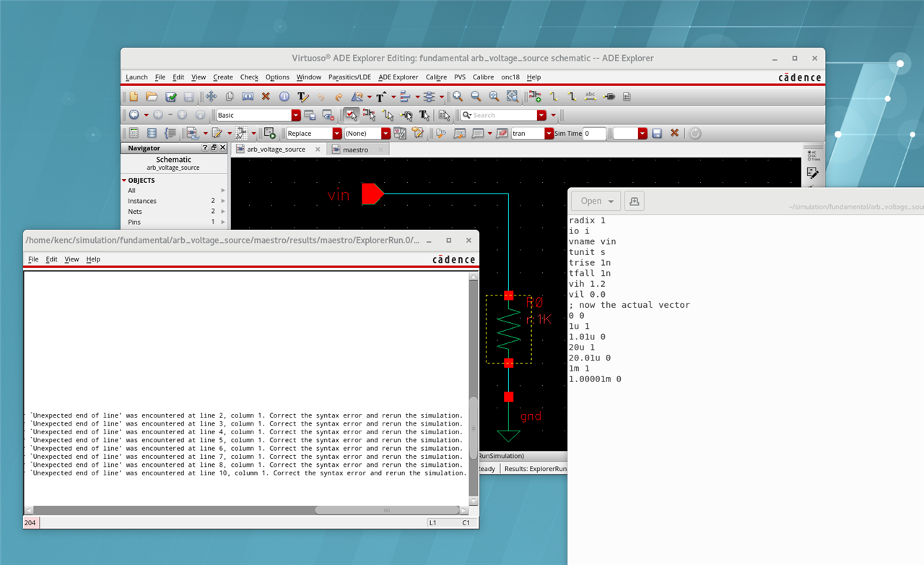This screenshot has height=565, width=924.
Task: Click the Redo arrow icon
Action: point(339,96)
